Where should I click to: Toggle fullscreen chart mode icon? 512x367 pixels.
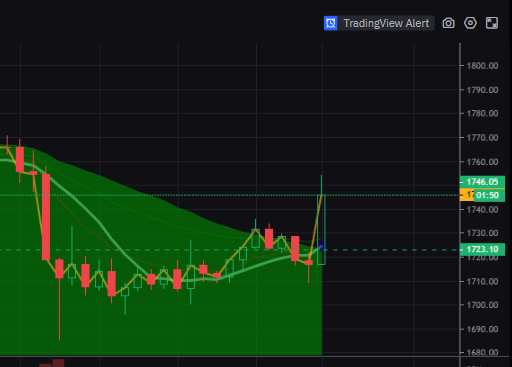click(x=492, y=23)
